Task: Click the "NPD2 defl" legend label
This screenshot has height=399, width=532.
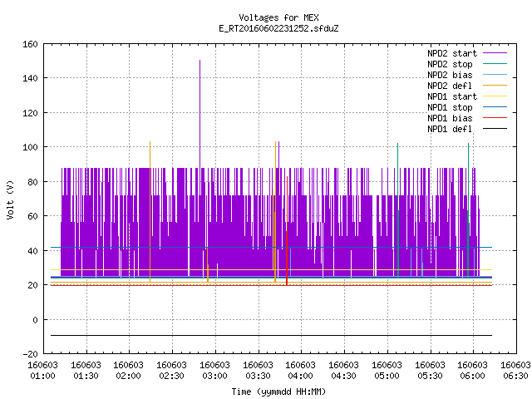Action: (450, 86)
